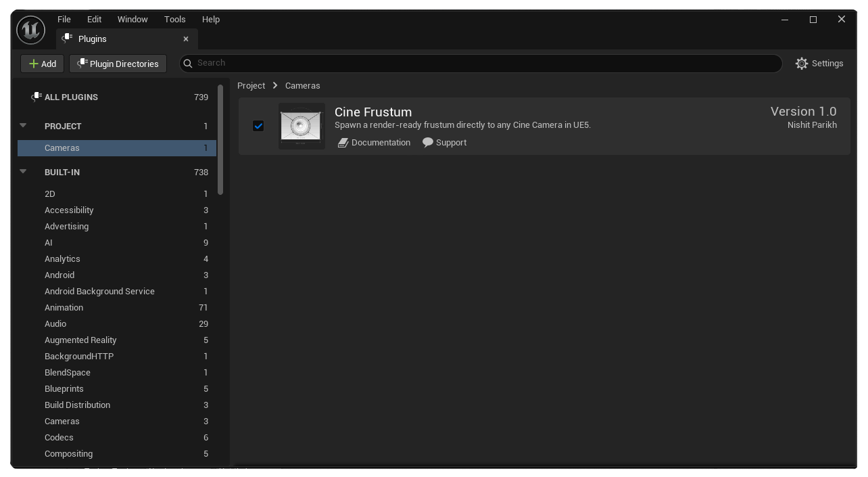868x477 pixels.
Task: Click the Plugin Directories button
Action: coord(118,64)
